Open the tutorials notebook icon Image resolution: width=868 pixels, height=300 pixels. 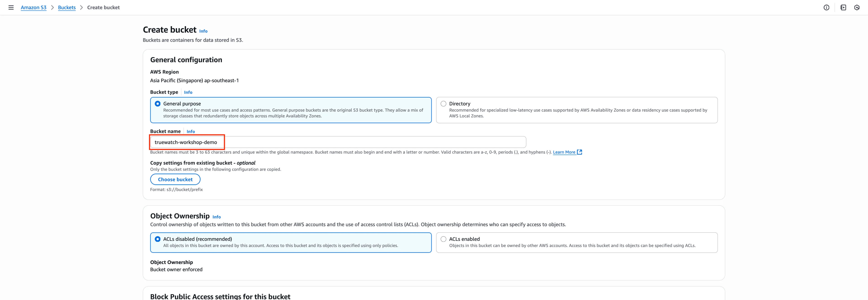click(x=843, y=7)
